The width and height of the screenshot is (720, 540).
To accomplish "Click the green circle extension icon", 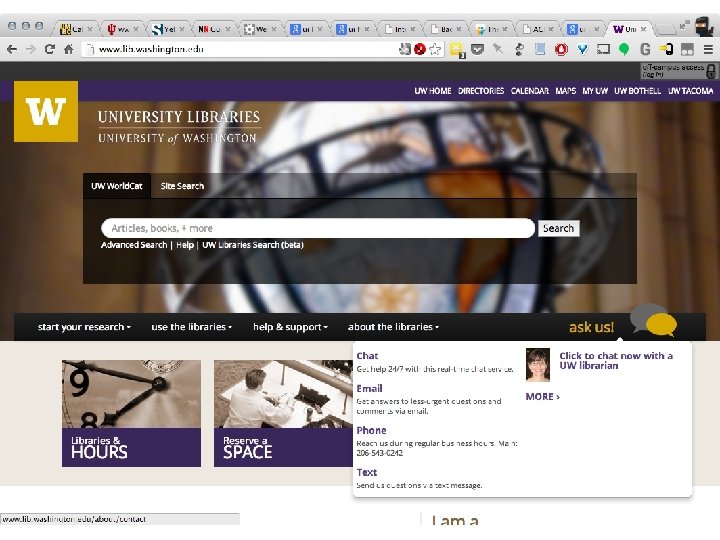I will (x=624, y=49).
